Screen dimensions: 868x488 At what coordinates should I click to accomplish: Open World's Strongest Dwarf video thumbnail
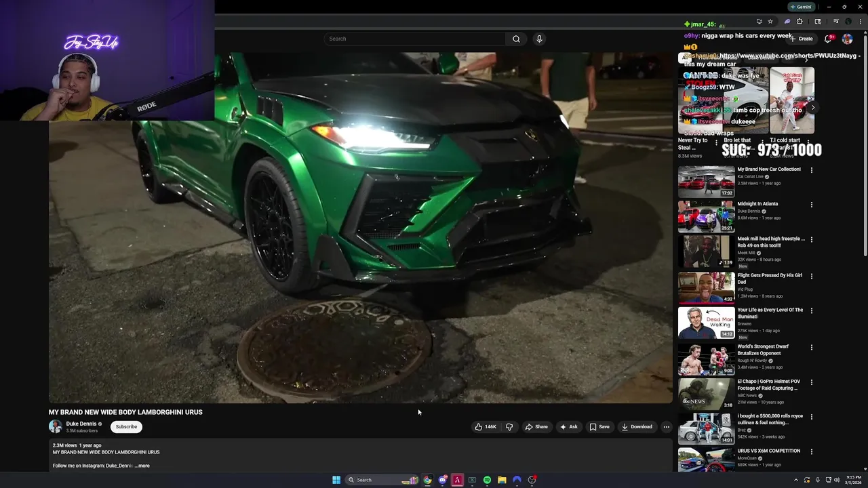(706, 360)
